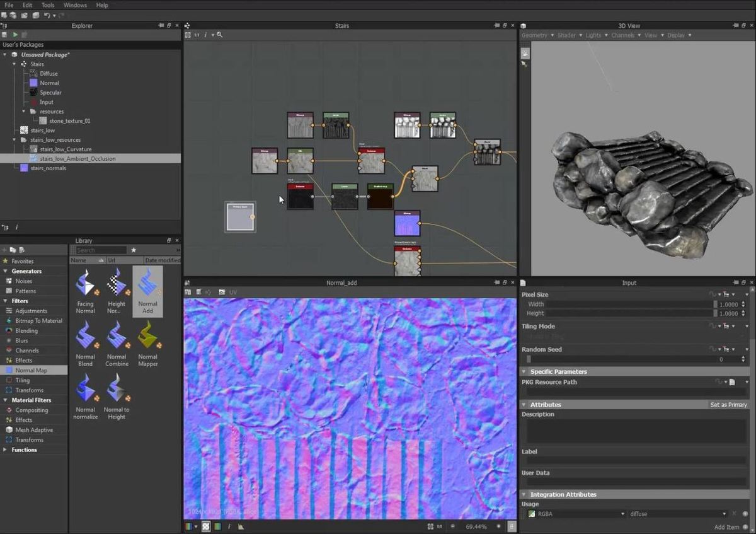
Task: Click the zoom-out button left of 69.44%
Action: pyautogui.click(x=454, y=526)
